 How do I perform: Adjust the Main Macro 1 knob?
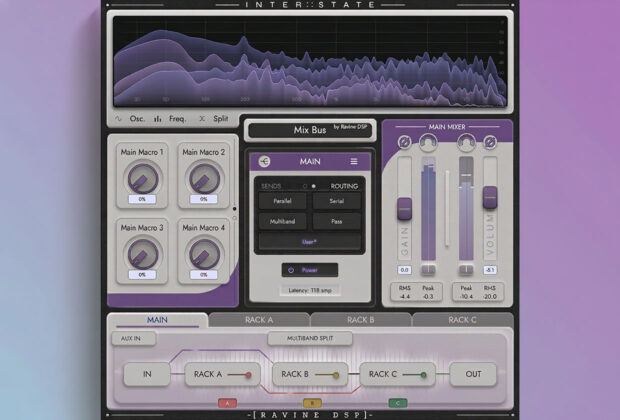(x=143, y=179)
